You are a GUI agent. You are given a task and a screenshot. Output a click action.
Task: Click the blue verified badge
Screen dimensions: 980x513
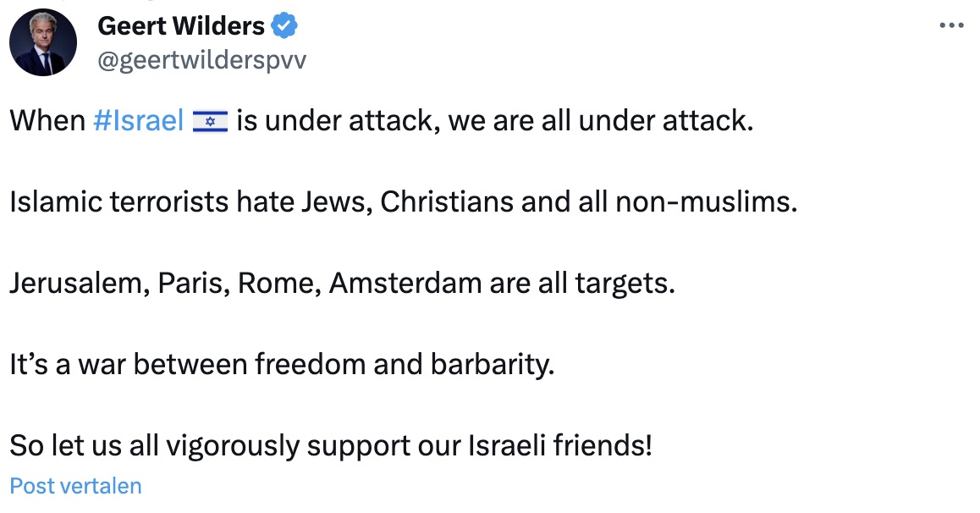click(285, 26)
